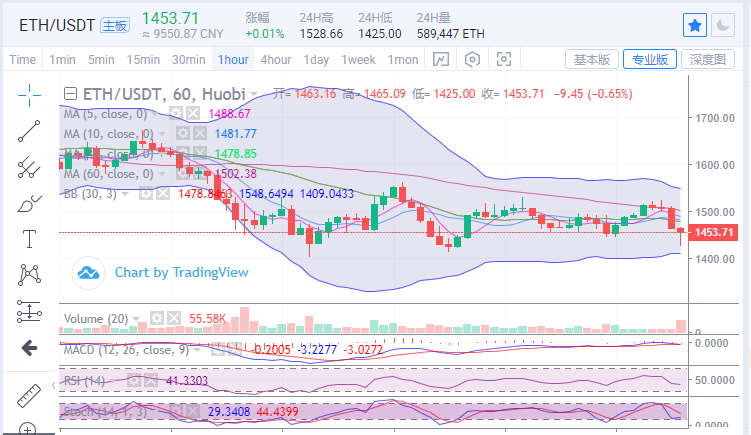
Task: Click the 主板 main board badge
Action: click(115, 25)
